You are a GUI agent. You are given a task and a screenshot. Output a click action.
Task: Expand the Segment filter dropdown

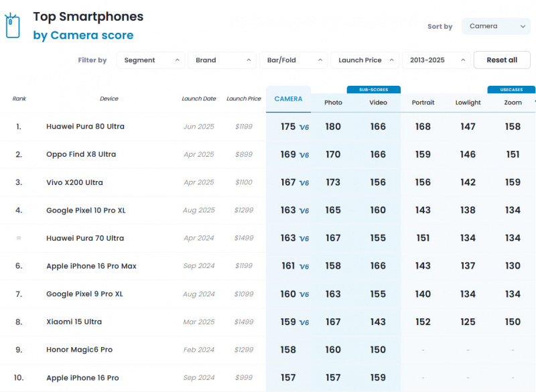pyautogui.click(x=151, y=60)
